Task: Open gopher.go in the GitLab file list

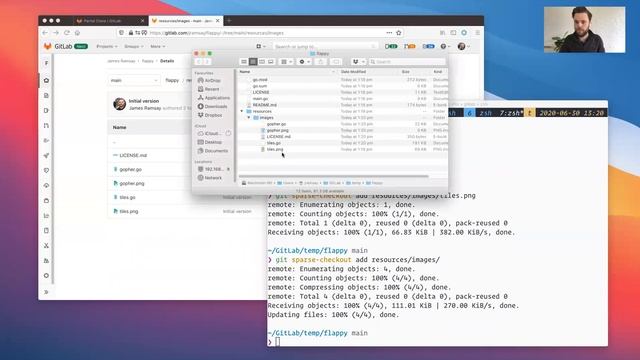Action: pos(131,169)
